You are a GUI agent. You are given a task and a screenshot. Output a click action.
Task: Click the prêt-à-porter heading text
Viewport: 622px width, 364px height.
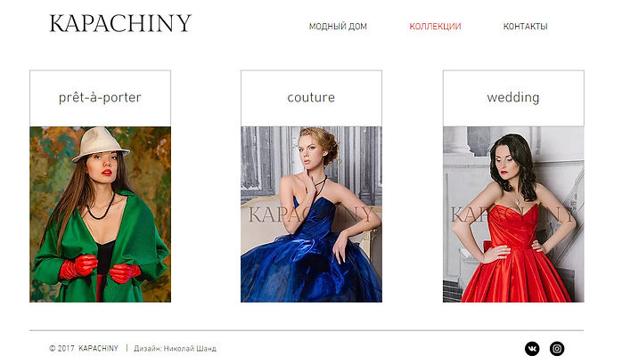click(x=100, y=97)
